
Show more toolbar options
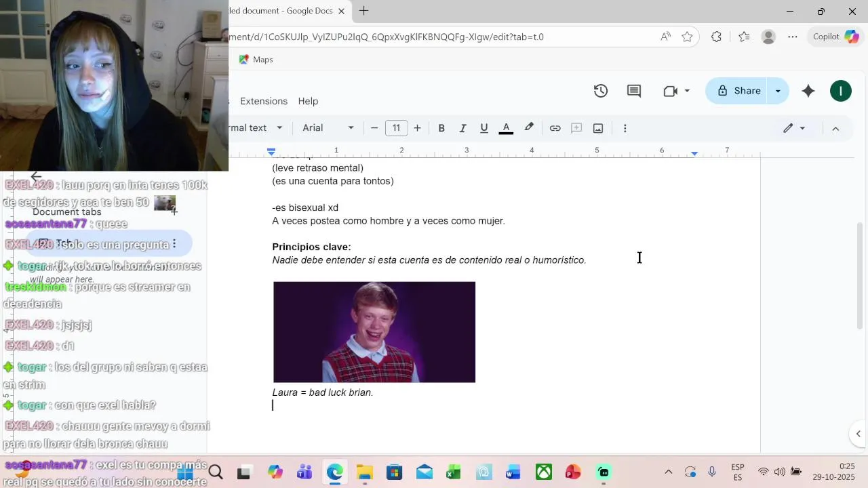[x=625, y=128]
